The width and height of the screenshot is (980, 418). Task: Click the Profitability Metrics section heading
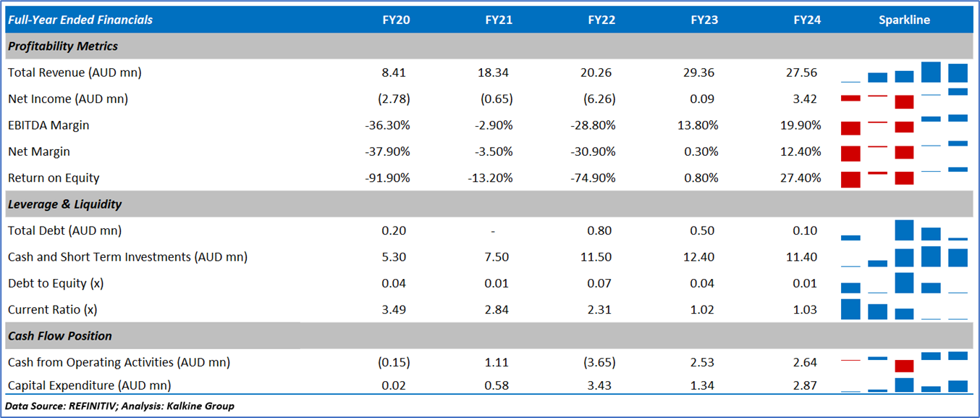click(x=63, y=46)
